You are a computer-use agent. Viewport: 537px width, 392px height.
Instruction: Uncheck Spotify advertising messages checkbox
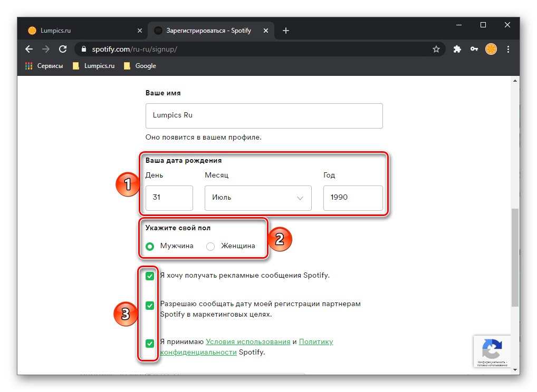150,276
